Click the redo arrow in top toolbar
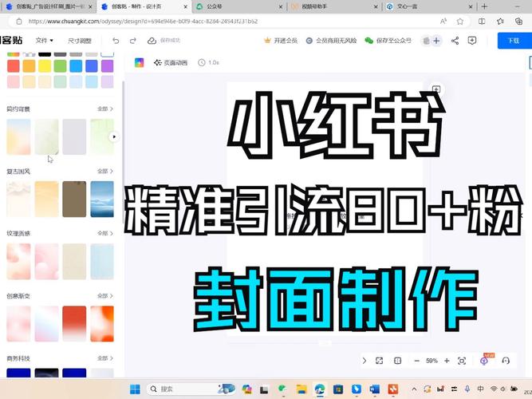532x399 pixels. click(133, 41)
